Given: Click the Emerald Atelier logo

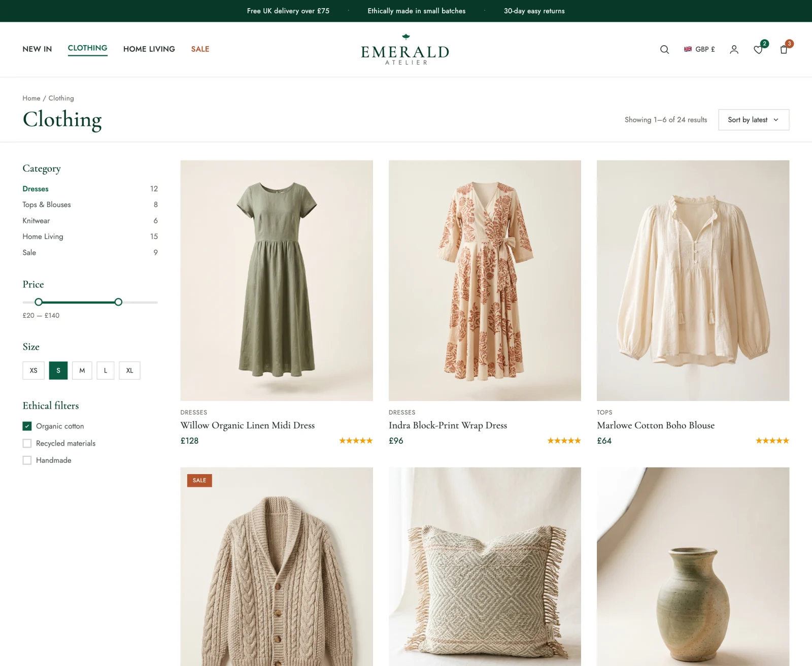Looking at the screenshot, I should (x=405, y=49).
